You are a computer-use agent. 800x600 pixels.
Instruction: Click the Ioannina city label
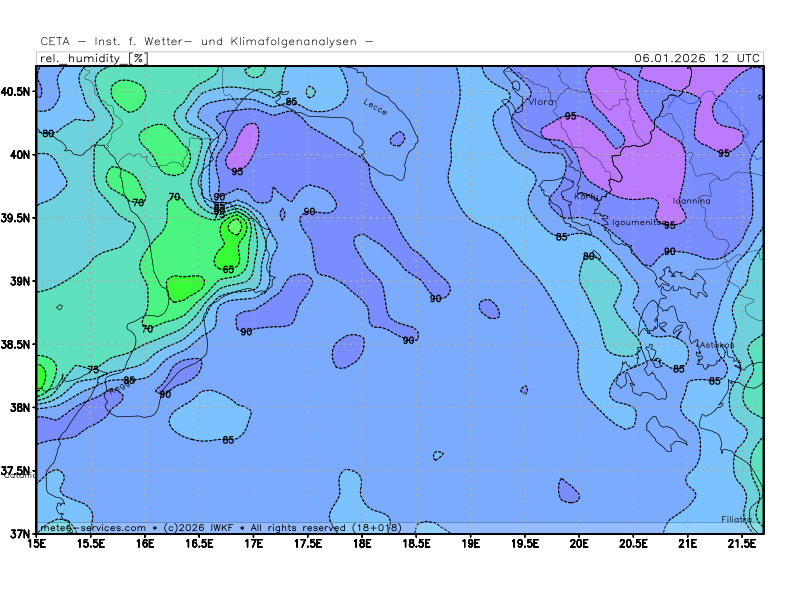691,201
